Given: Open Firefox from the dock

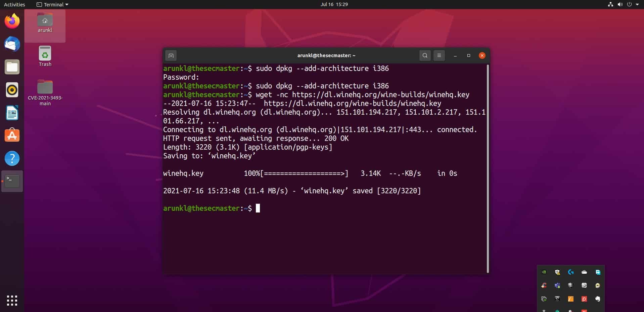Looking at the screenshot, I should [12, 21].
